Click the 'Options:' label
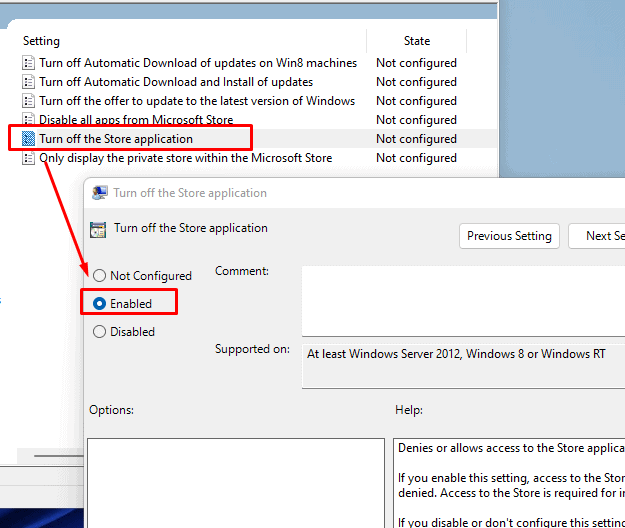The image size is (625, 528). coord(112,410)
